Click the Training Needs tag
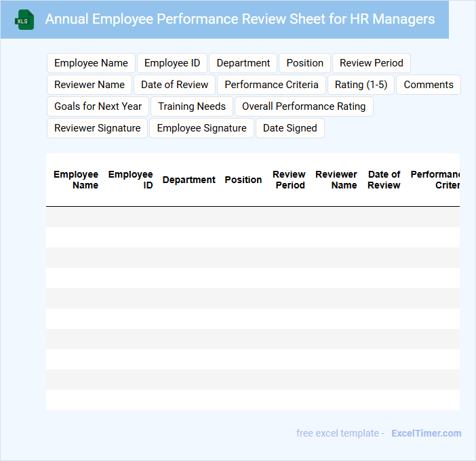 coord(192,106)
